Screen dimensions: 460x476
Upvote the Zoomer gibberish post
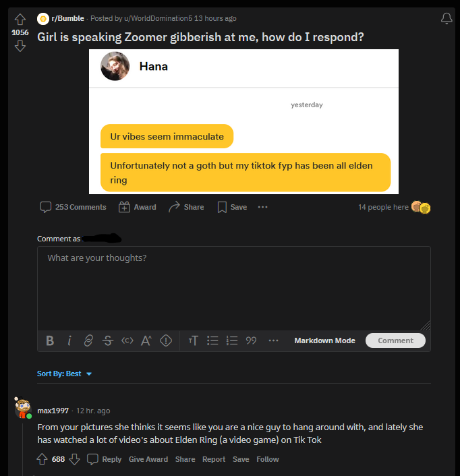20,19
